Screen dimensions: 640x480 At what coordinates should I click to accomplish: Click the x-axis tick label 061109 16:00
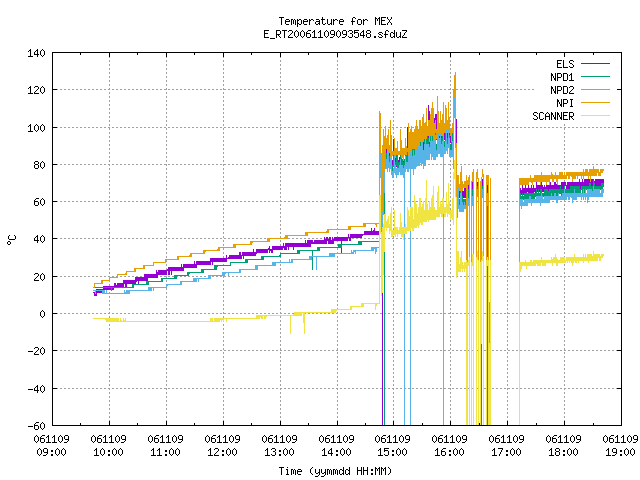pos(449,446)
